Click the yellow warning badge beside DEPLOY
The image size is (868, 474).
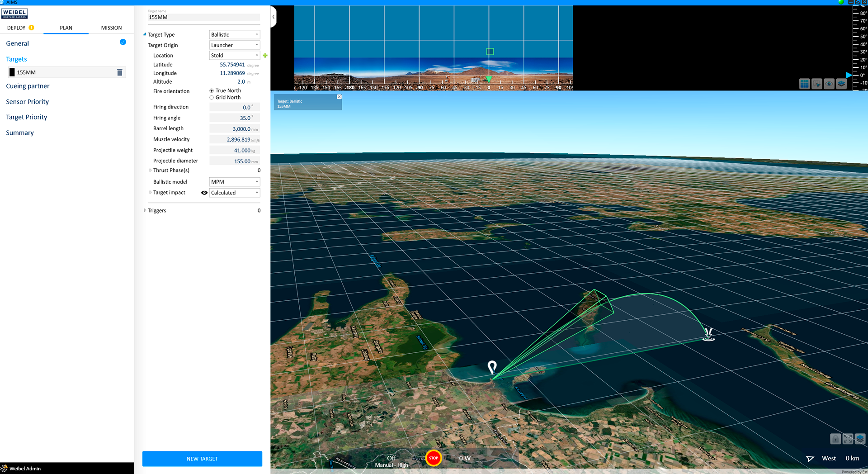pos(31,28)
